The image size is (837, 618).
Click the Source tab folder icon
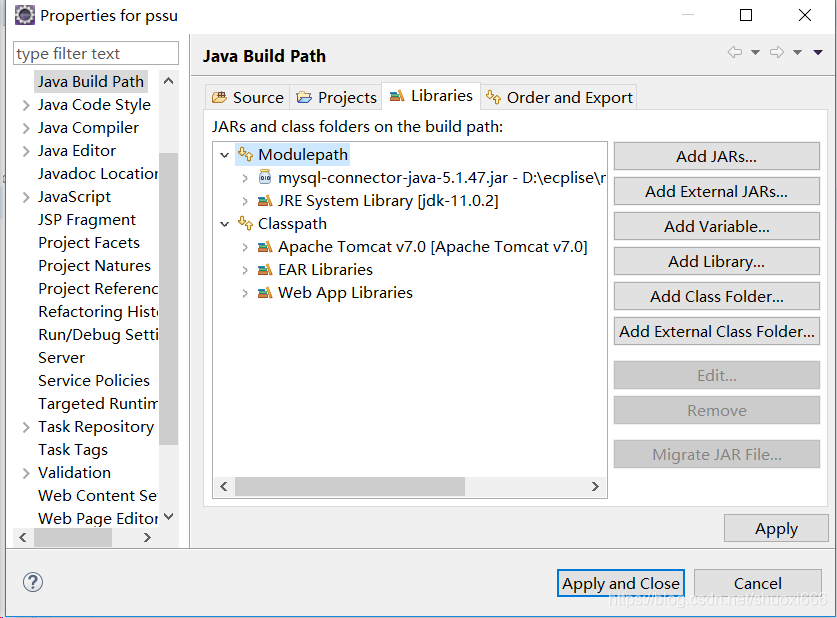pos(219,98)
